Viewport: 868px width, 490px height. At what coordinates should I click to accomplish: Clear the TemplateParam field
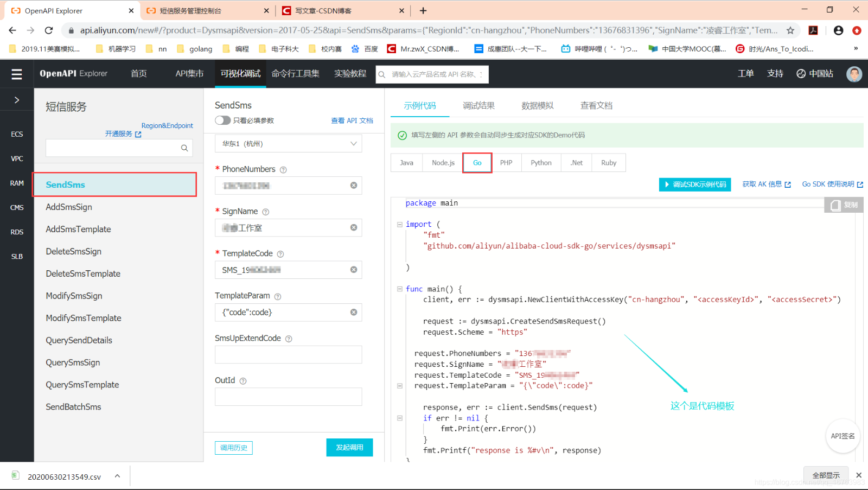click(354, 312)
